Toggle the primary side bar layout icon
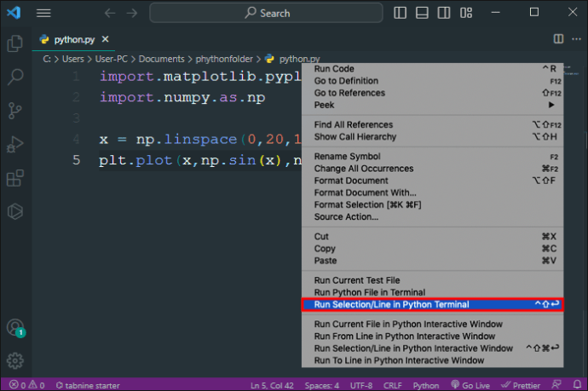Viewport: 588px width, 391px height. (401, 13)
